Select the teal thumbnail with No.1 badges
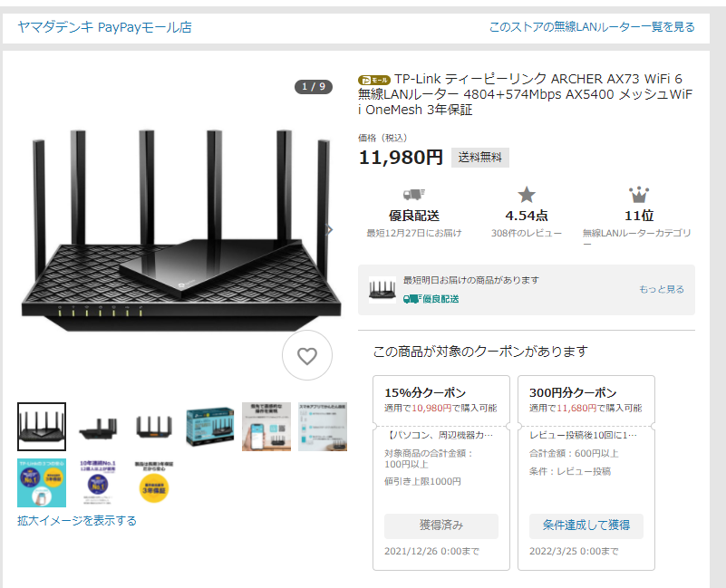The width and height of the screenshot is (726, 588). pyautogui.click(x=42, y=483)
